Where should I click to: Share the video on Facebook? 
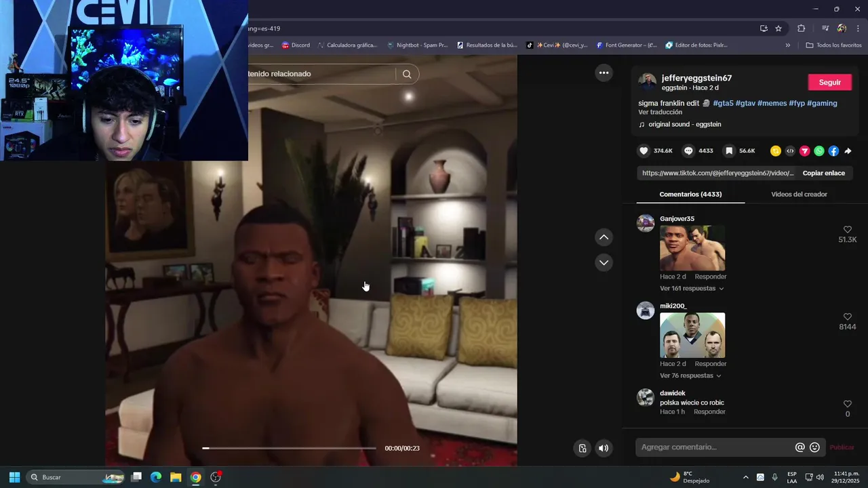pyautogui.click(x=833, y=151)
